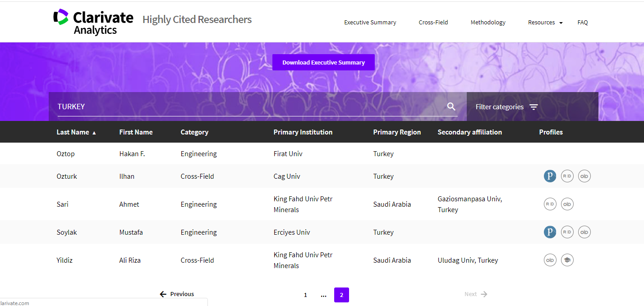Viewport: 644px width, 306px height.
Task: Open the FAQ page
Action: [583, 22]
